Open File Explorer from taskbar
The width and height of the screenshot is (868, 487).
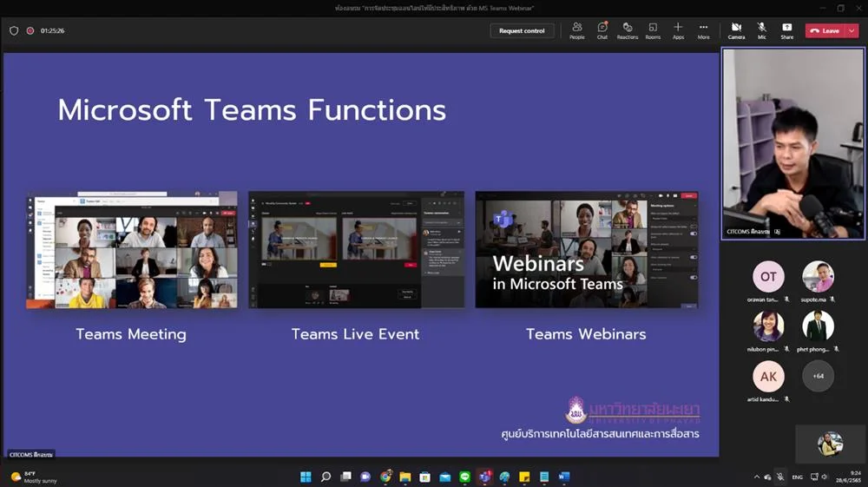tap(405, 477)
